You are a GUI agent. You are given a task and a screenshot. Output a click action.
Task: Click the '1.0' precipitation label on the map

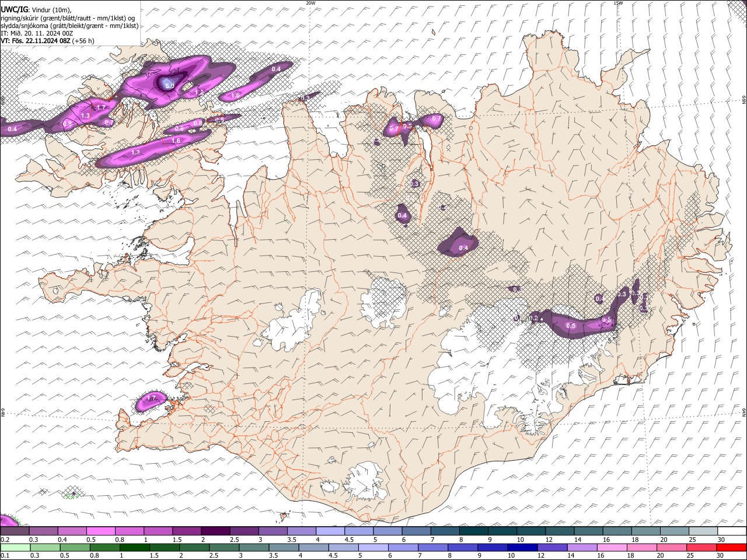[x=236, y=95]
